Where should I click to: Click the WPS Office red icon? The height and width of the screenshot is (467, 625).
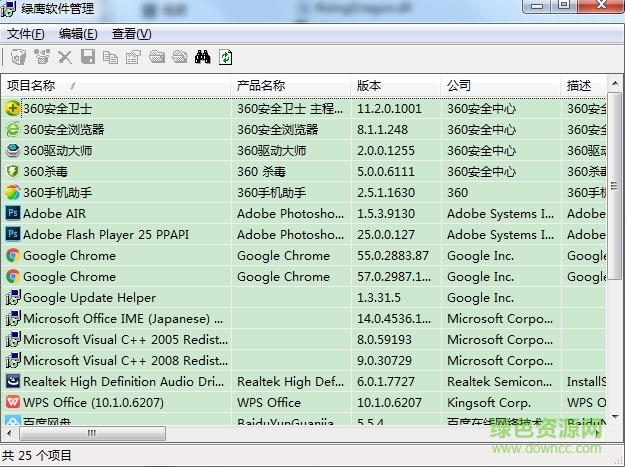coord(13,402)
